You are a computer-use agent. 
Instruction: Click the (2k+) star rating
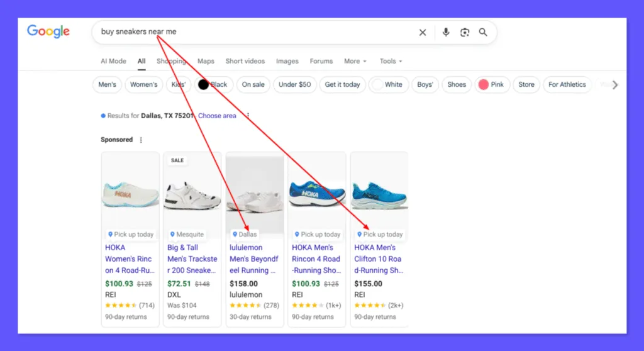pos(379,305)
